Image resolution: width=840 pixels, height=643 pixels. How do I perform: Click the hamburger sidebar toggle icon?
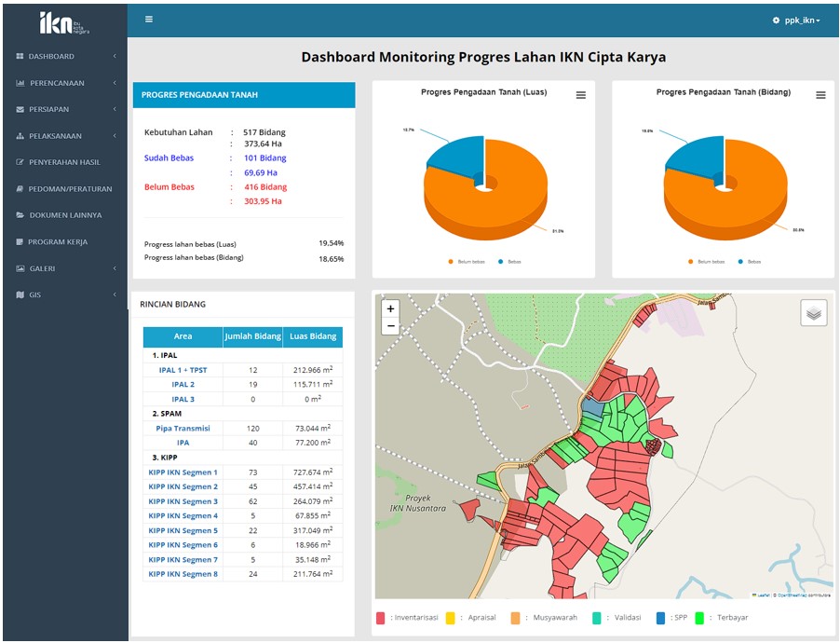click(149, 20)
